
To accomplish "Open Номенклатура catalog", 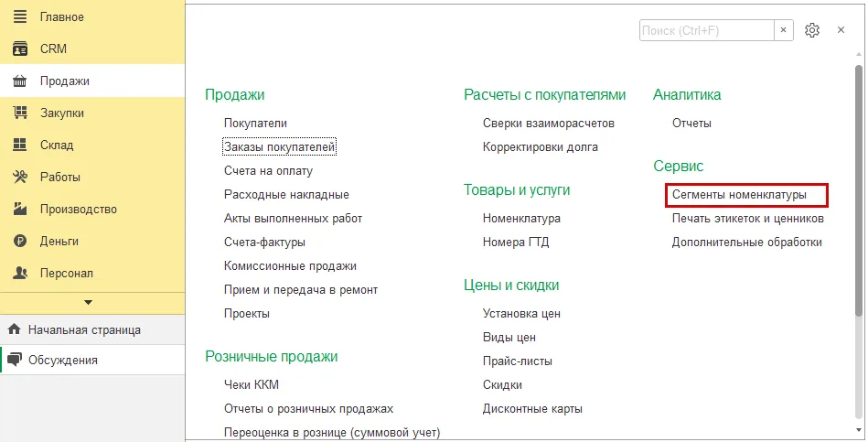I will point(521,218).
